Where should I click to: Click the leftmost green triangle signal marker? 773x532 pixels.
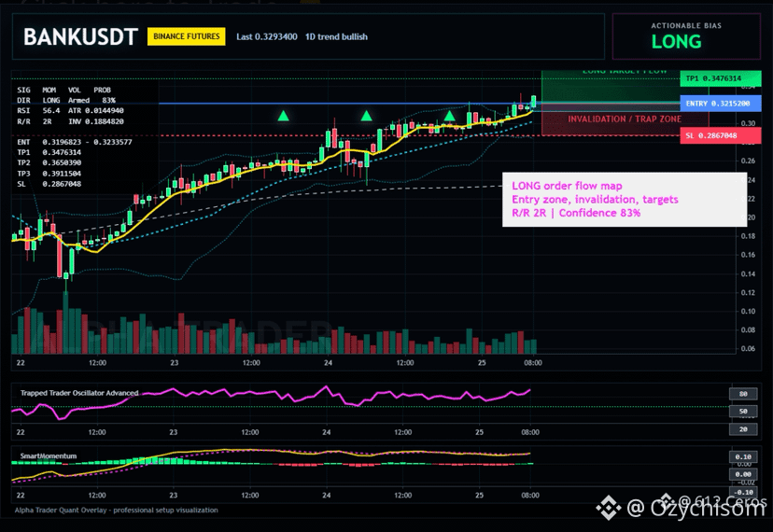tap(283, 117)
